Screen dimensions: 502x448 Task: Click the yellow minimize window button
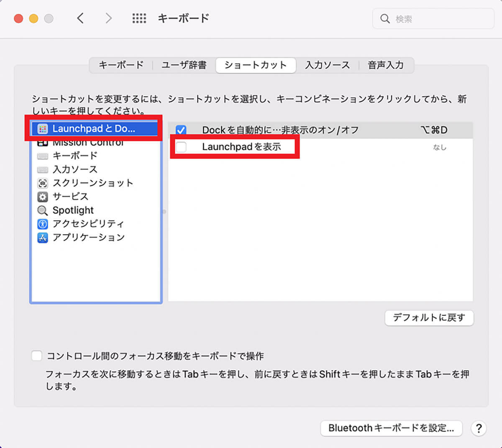pyautogui.click(x=33, y=18)
